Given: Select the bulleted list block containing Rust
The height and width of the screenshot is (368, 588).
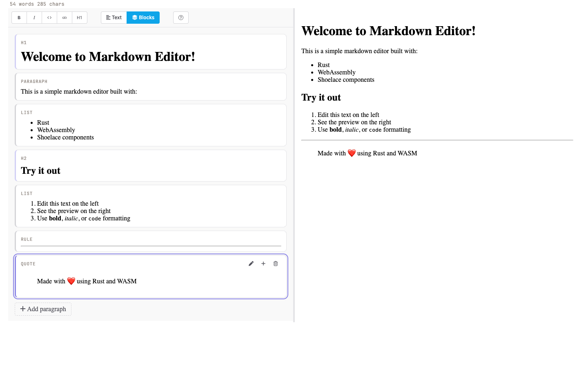Looking at the screenshot, I should pos(151,125).
